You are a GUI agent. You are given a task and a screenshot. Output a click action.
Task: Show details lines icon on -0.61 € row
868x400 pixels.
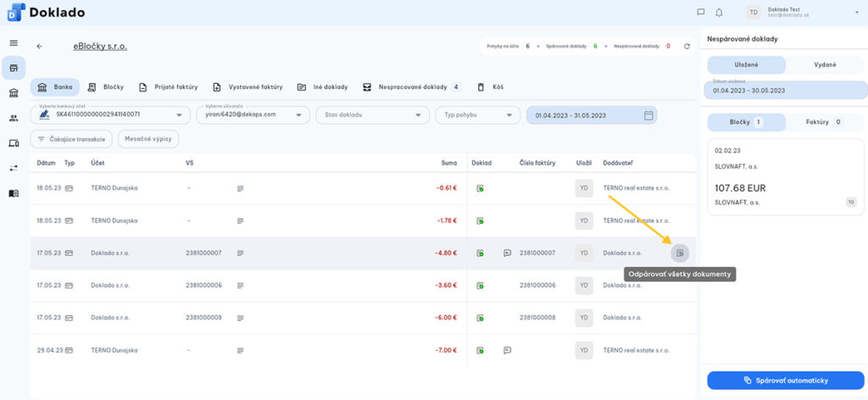240,188
